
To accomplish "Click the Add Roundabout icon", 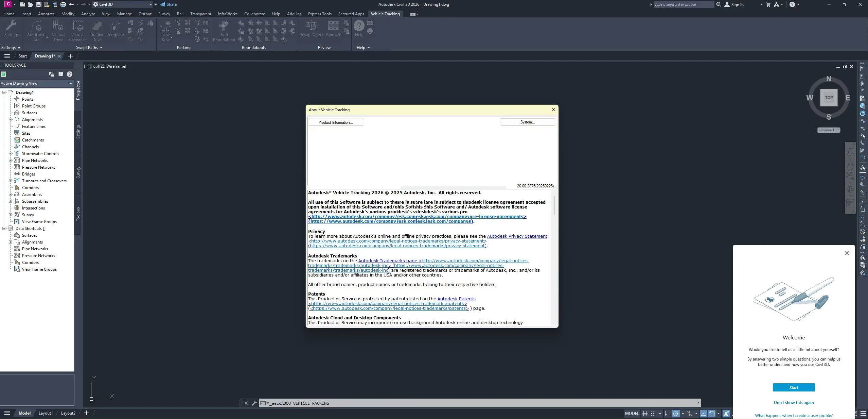I will [224, 27].
